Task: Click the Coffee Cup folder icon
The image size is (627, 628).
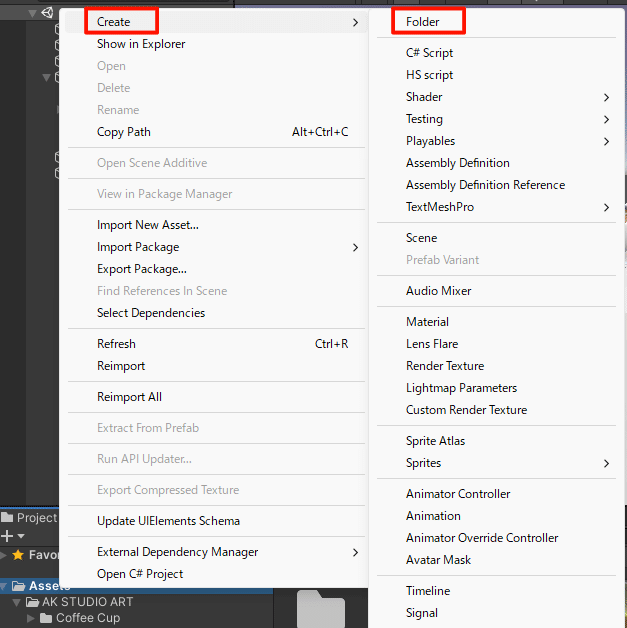Action: (x=45, y=618)
